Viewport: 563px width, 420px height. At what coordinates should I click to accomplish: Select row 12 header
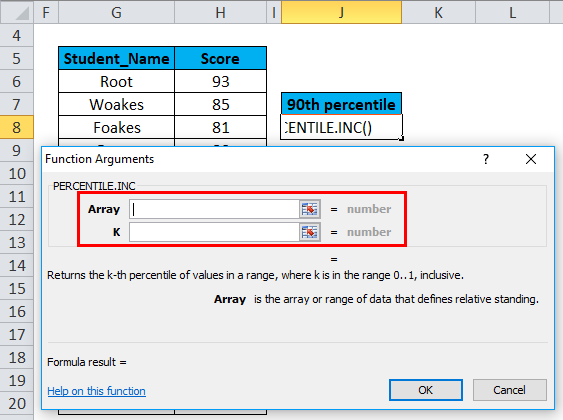[x=17, y=219]
